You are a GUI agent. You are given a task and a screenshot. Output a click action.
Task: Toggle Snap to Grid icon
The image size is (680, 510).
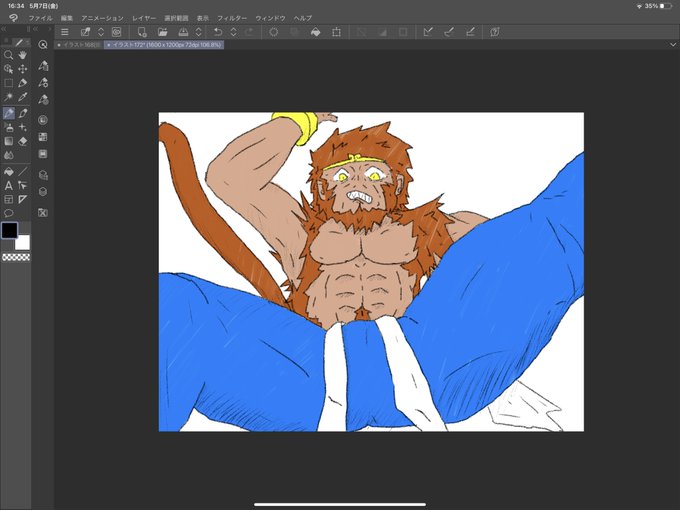coord(470,32)
